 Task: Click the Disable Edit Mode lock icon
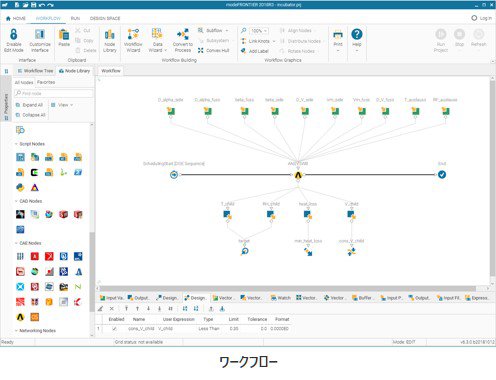click(x=14, y=34)
